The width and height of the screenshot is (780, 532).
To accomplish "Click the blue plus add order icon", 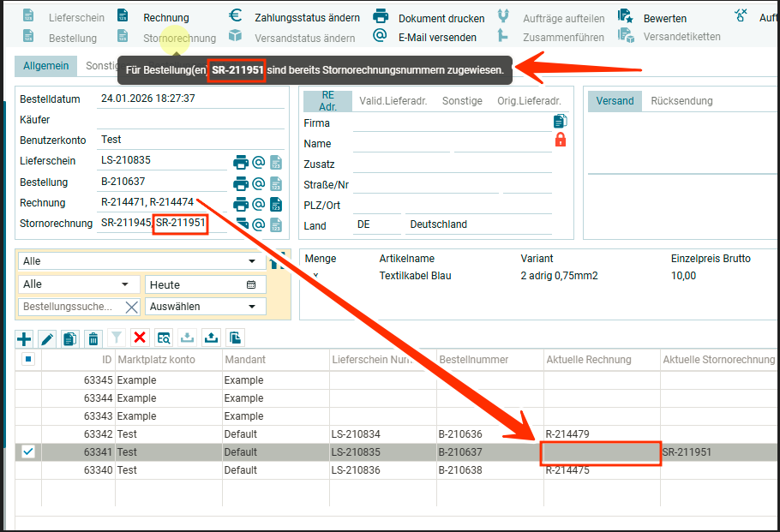I will (24, 338).
